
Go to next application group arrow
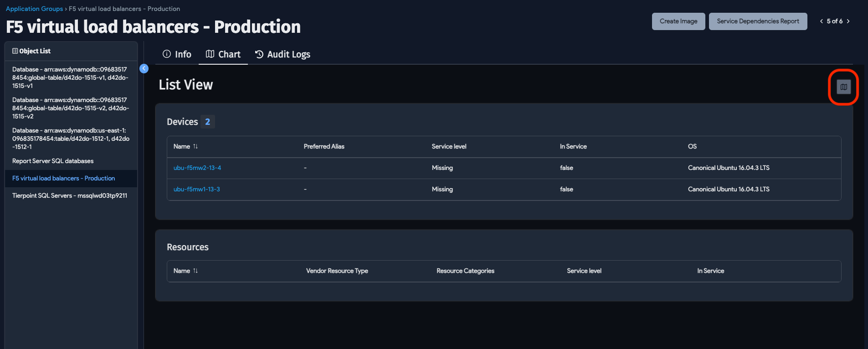(x=848, y=21)
